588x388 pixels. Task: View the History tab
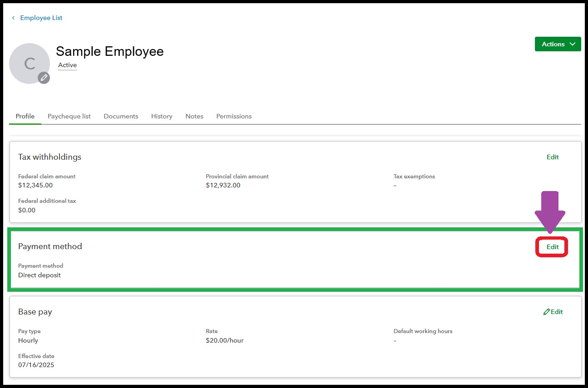point(162,116)
